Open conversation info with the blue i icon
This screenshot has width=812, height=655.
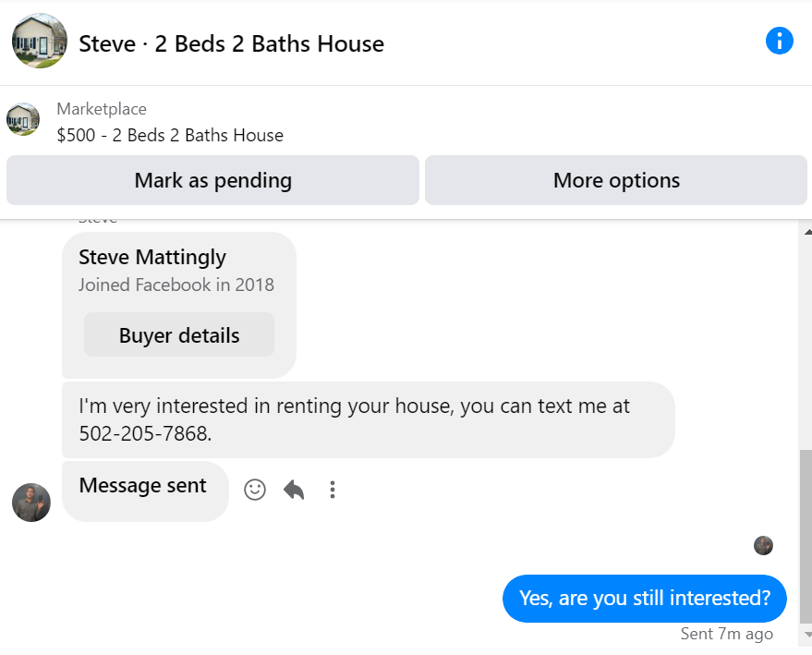coord(779,42)
